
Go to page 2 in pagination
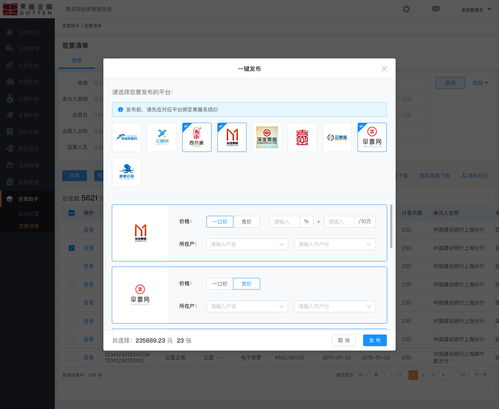(423, 375)
